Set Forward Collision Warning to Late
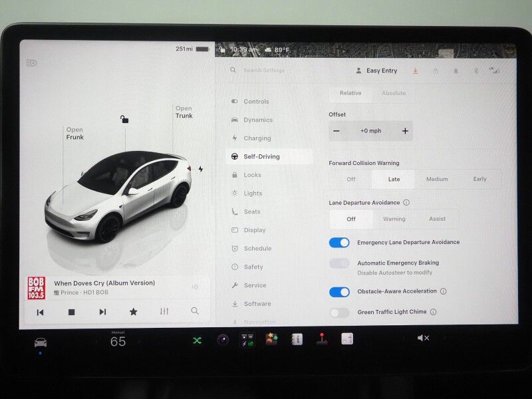Screen dimensions: 532x399 click(x=394, y=179)
